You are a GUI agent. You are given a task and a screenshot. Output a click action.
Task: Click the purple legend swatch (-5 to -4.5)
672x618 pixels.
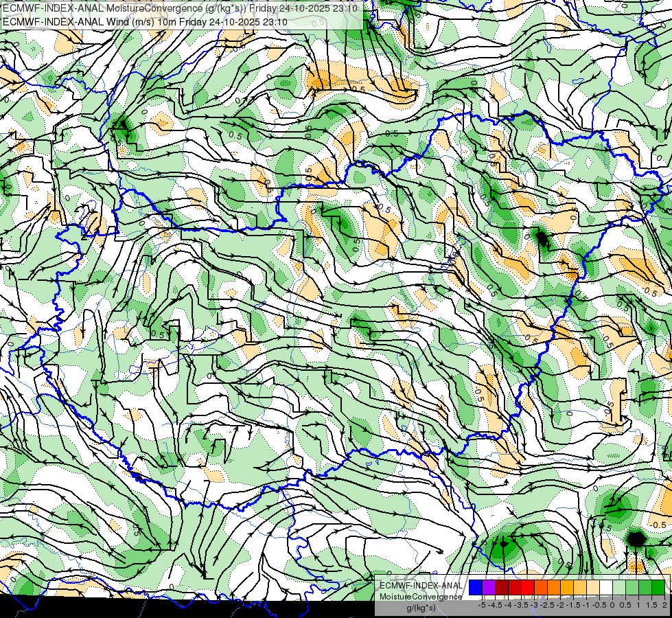click(489, 588)
